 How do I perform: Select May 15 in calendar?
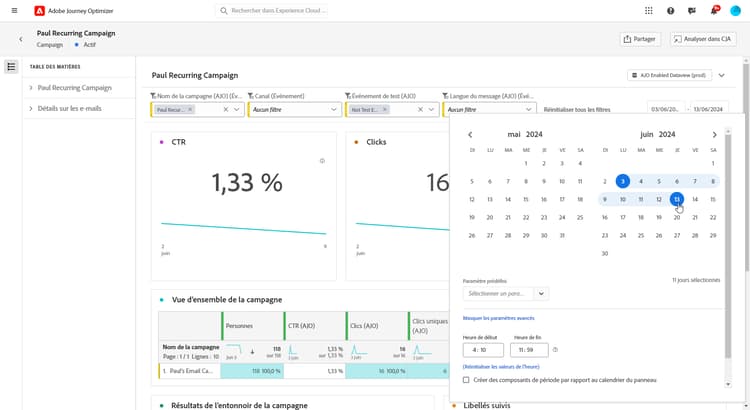[526, 199]
